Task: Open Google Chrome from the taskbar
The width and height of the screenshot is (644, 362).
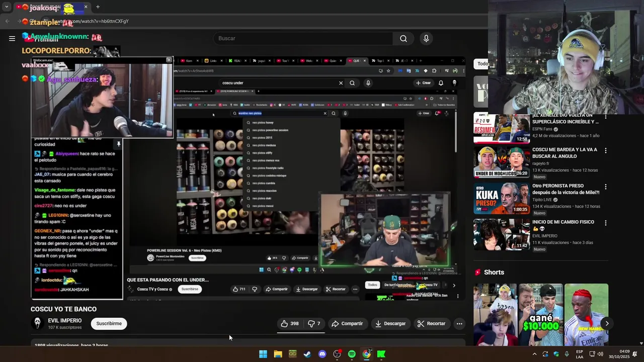Action: pos(367,354)
